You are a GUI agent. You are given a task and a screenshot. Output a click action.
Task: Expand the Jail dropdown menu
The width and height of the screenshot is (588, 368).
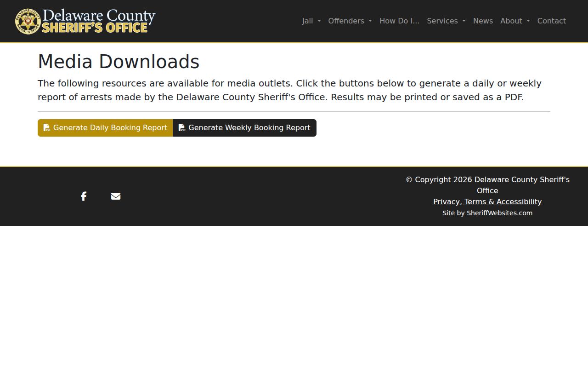(311, 21)
